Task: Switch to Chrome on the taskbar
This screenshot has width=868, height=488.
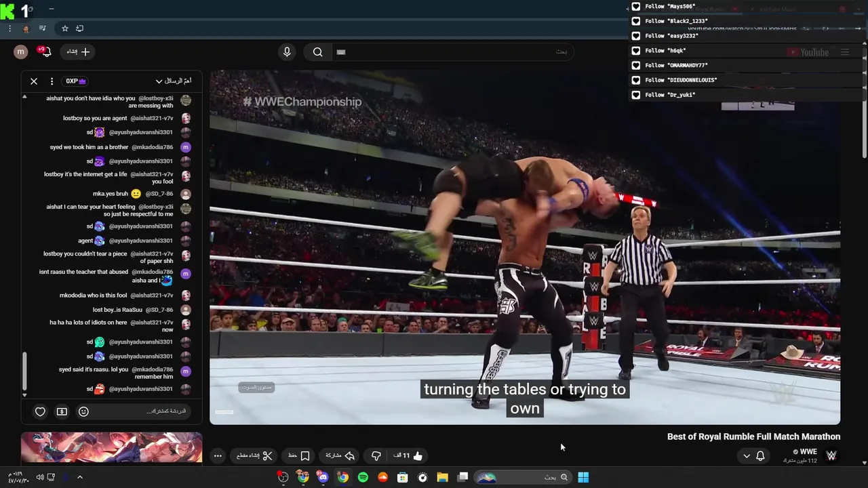Action: tap(343, 477)
